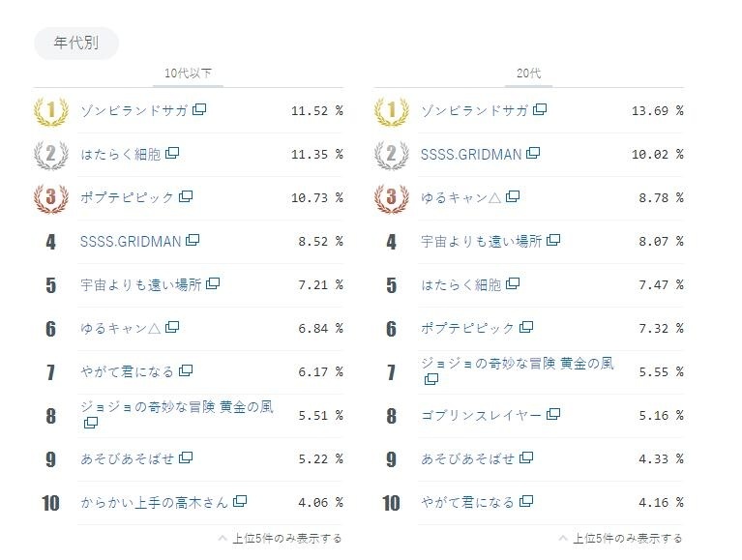Click external-link icon next to はたらく細胞 in 10代以下

tap(172, 153)
